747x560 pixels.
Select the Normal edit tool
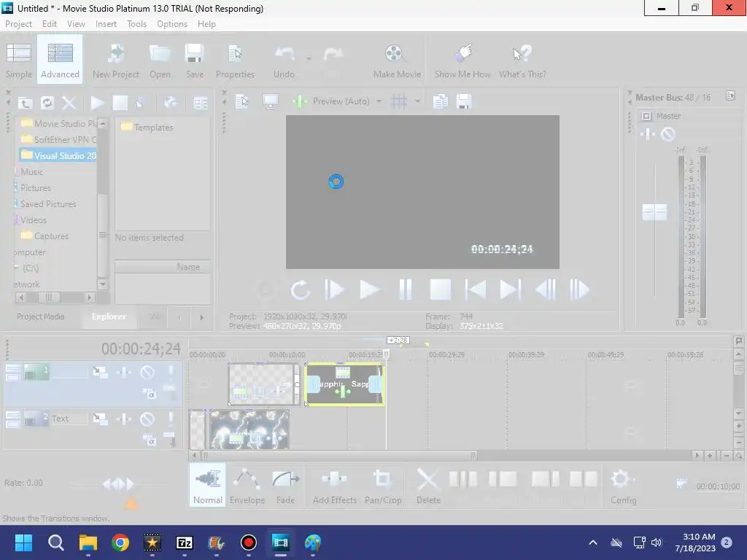tap(208, 486)
